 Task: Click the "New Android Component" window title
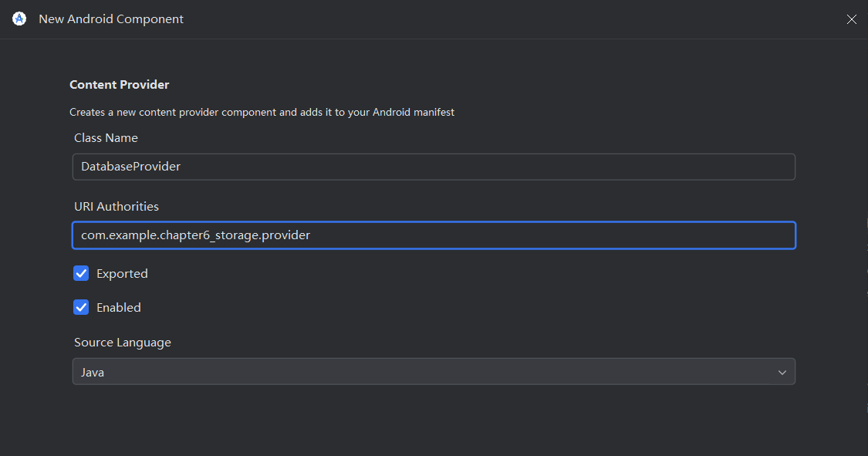point(111,19)
